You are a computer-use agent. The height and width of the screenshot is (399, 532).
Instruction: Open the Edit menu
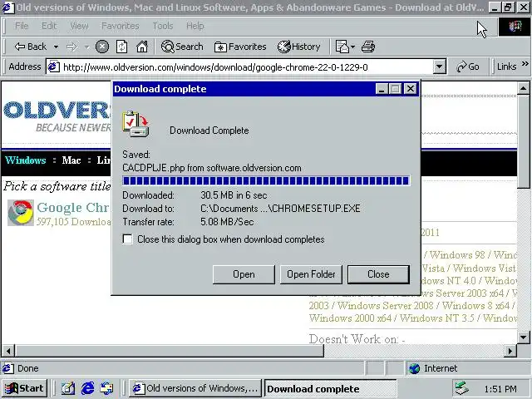coord(49,26)
